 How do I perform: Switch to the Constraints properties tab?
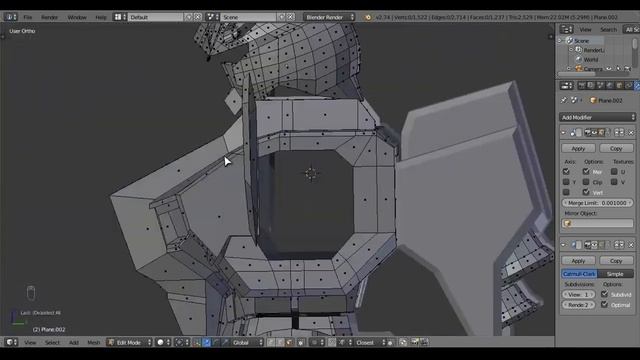[x=628, y=85]
